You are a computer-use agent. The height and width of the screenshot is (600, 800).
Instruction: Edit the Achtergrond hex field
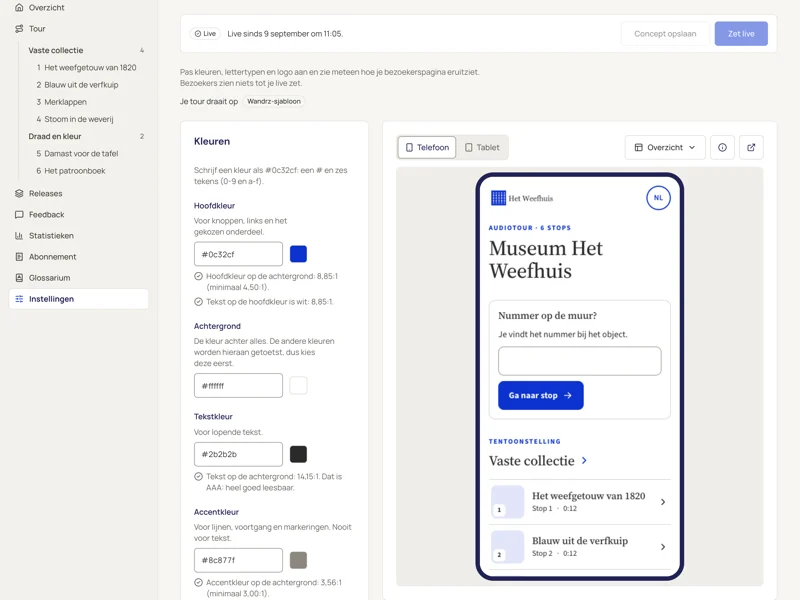tap(238, 386)
